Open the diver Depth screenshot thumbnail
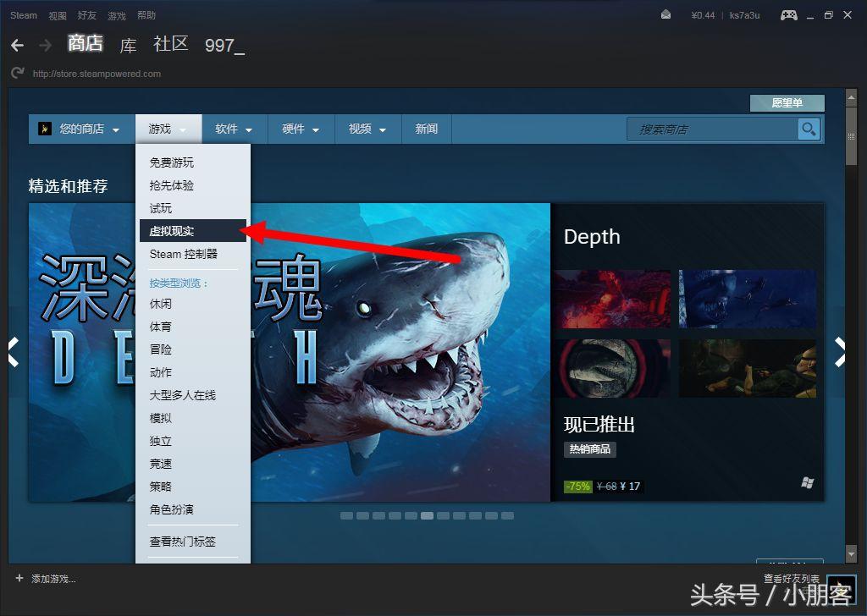 [748, 368]
